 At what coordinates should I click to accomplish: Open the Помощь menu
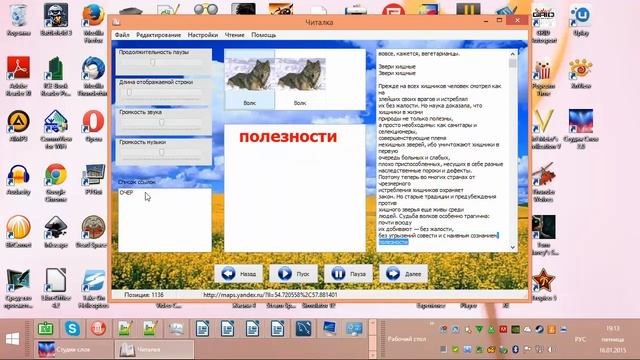coord(263,35)
